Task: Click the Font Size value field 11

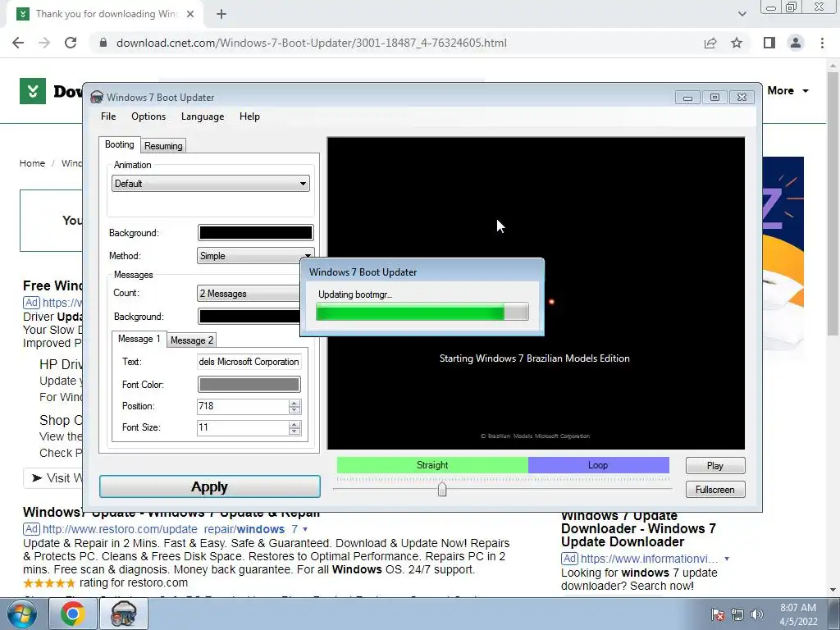Action: [x=242, y=427]
